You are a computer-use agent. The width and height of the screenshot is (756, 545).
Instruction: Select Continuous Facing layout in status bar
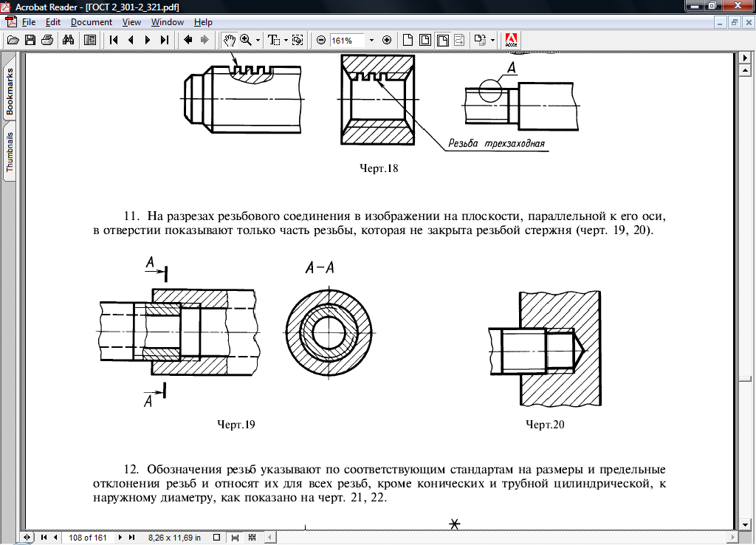tap(252, 538)
